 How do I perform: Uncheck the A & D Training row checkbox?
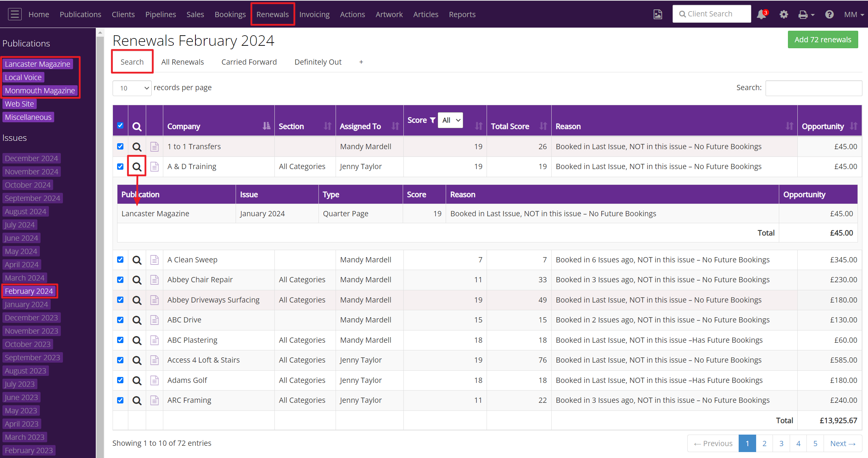pos(120,166)
